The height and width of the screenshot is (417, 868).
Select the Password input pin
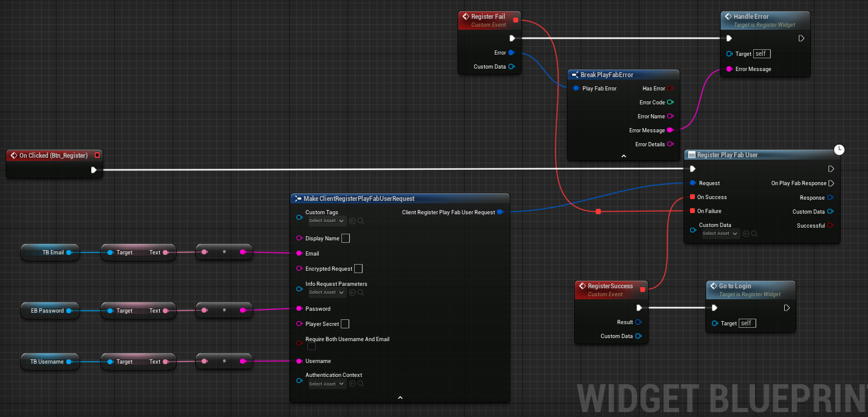pyautogui.click(x=299, y=309)
